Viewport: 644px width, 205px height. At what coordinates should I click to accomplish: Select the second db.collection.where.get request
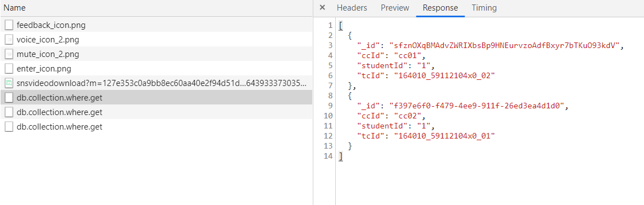(156, 112)
